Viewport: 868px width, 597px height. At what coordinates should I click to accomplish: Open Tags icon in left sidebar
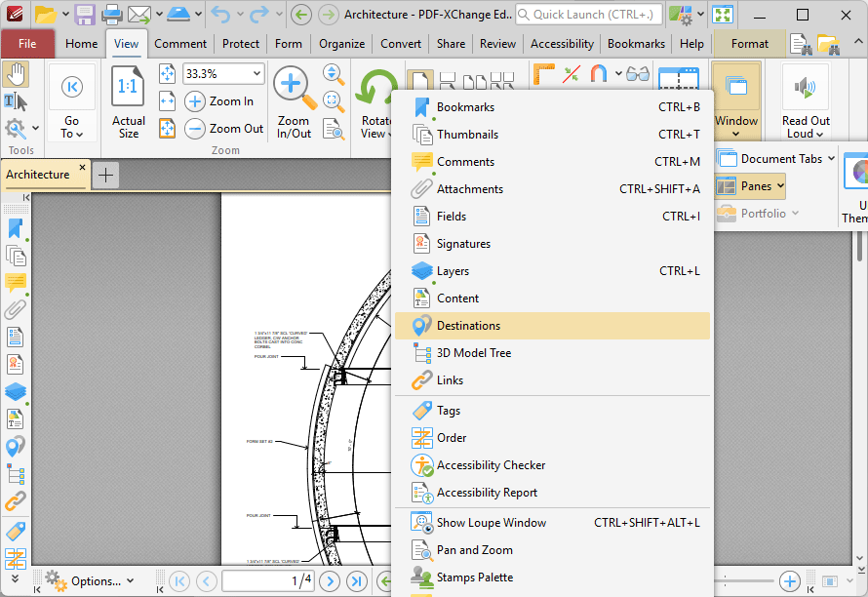16,531
